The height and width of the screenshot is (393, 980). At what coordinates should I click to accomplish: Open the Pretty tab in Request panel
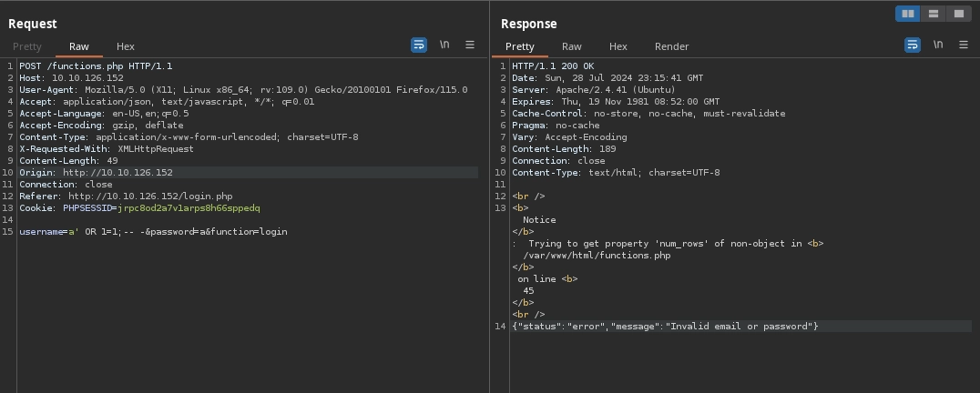pos(27,46)
